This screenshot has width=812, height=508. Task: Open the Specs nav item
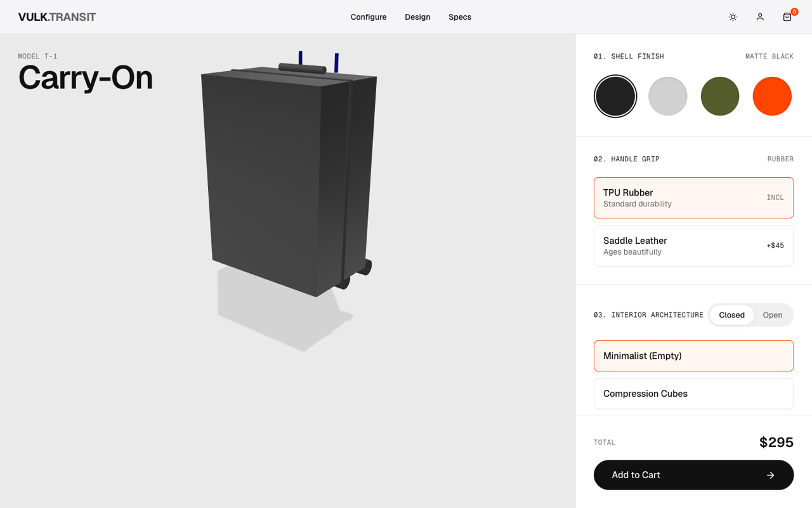(x=460, y=17)
